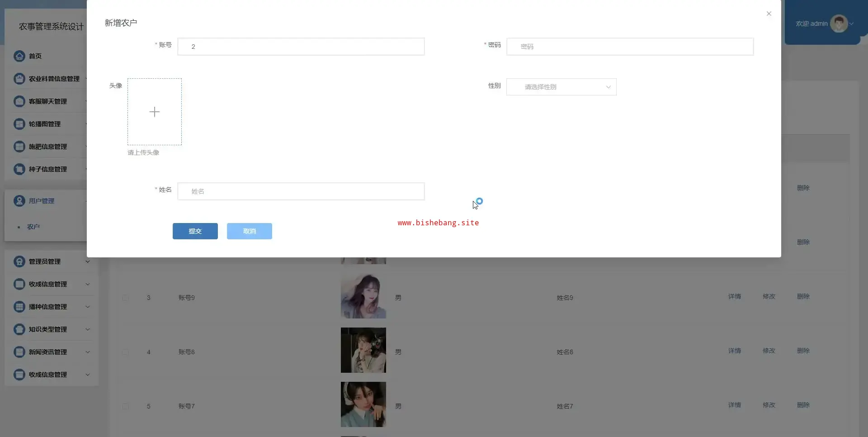
Task: Open 详情 for row 姓名9
Action: click(x=735, y=297)
